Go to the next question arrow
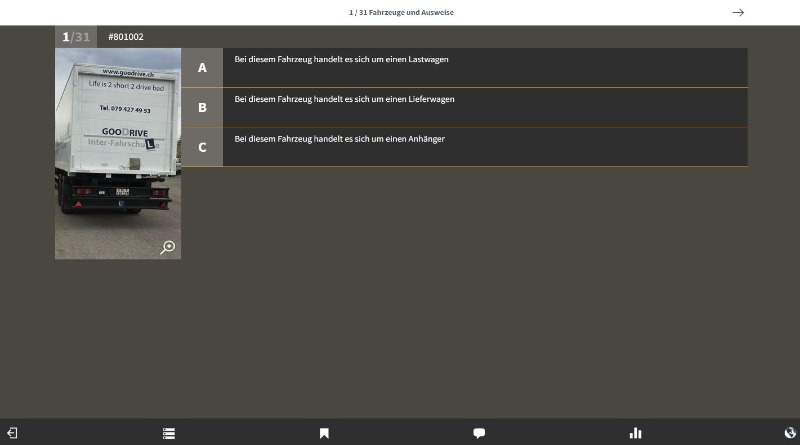This screenshot has width=800, height=445. click(x=738, y=13)
